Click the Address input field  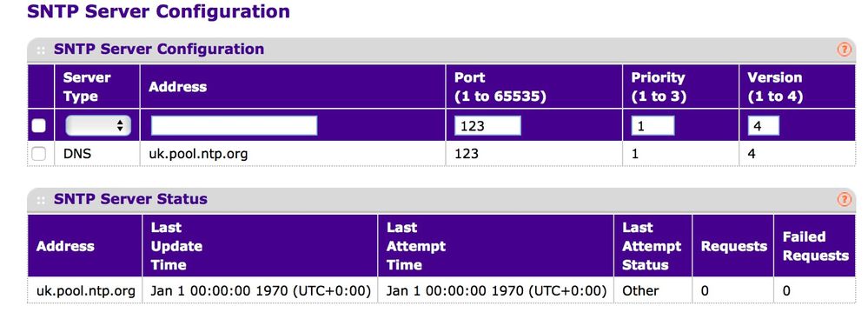pyautogui.click(x=235, y=126)
